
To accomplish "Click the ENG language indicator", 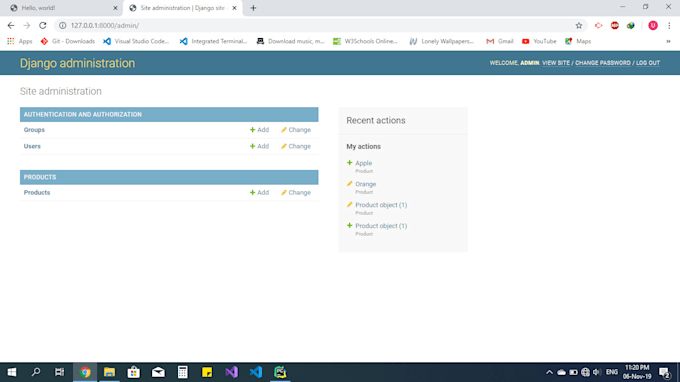I will [x=611, y=372].
